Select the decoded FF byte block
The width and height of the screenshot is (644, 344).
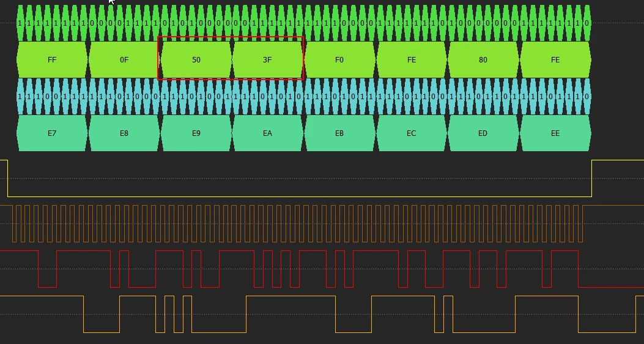[52, 59]
